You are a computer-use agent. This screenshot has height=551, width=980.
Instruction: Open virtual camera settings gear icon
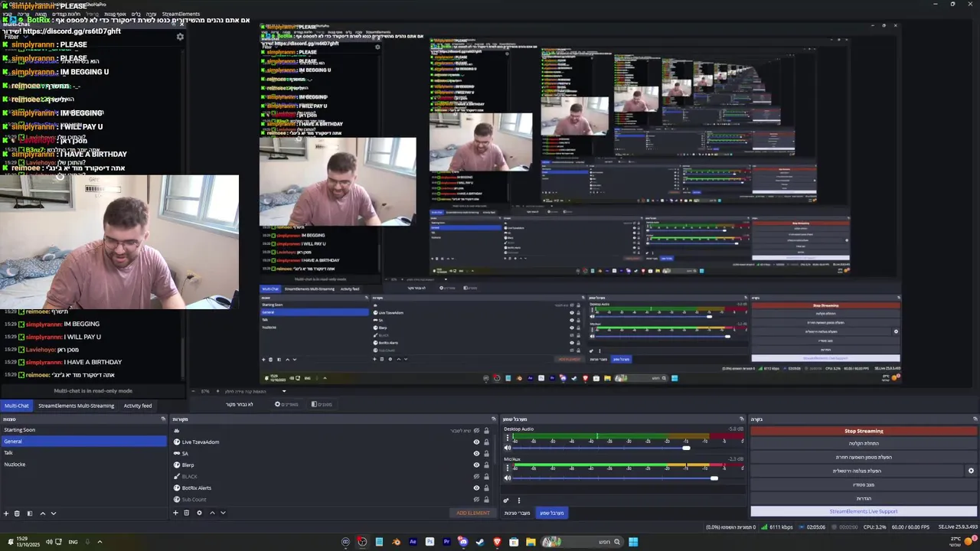pyautogui.click(x=971, y=471)
